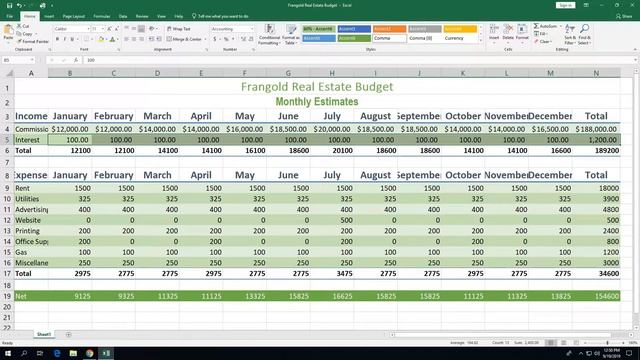Image resolution: width=640 pixels, height=360 pixels.
Task: Click the Format Painter brush
Action: tap(19, 41)
